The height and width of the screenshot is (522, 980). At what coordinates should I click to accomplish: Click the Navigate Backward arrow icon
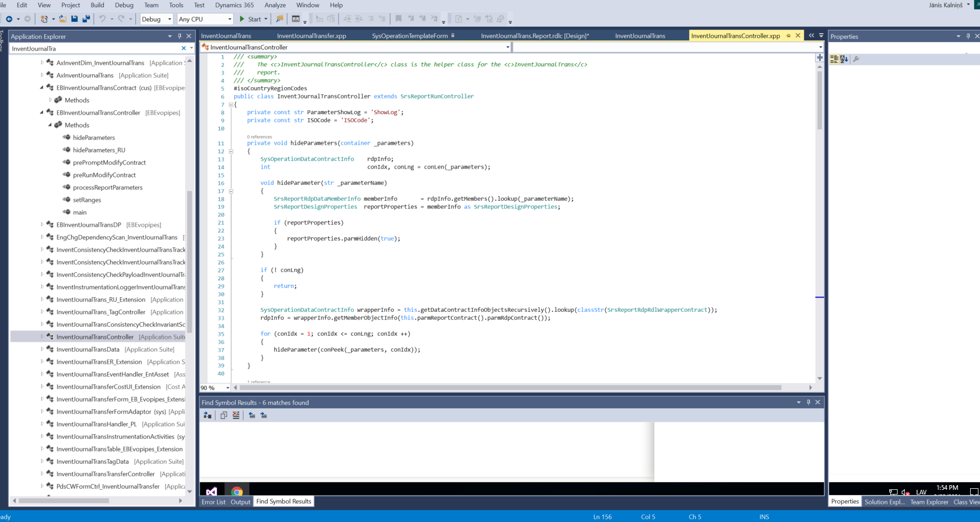tap(9, 19)
